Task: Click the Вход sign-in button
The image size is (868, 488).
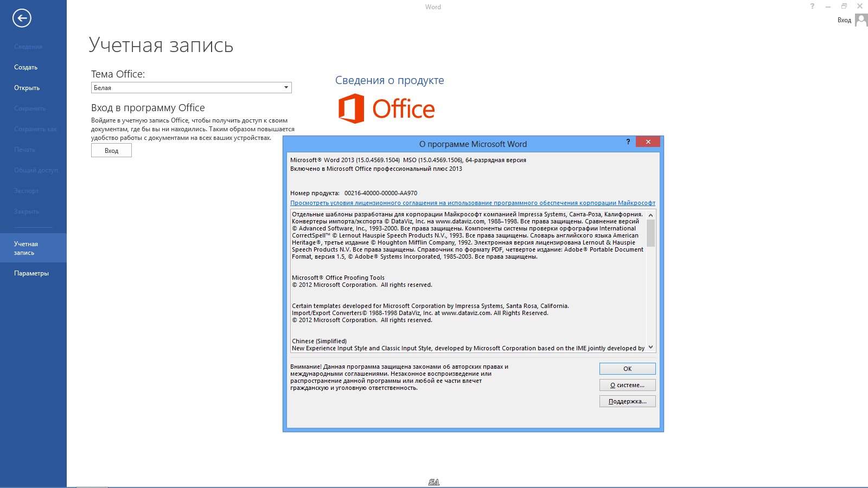Action: 111,151
